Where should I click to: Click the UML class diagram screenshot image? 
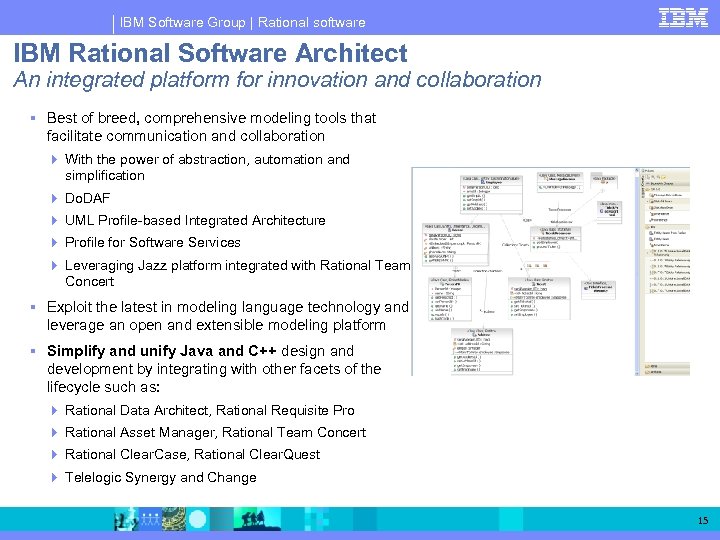pos(551,271)
